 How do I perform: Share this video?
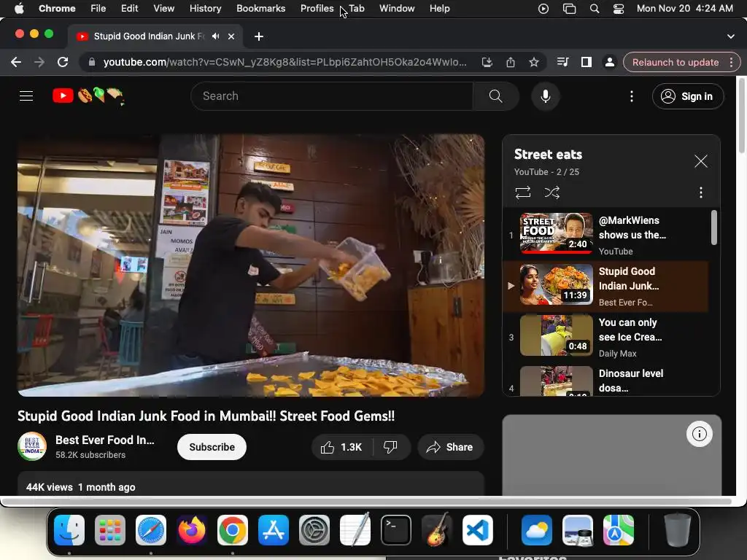pyautogui.click(x=450, y=447)
